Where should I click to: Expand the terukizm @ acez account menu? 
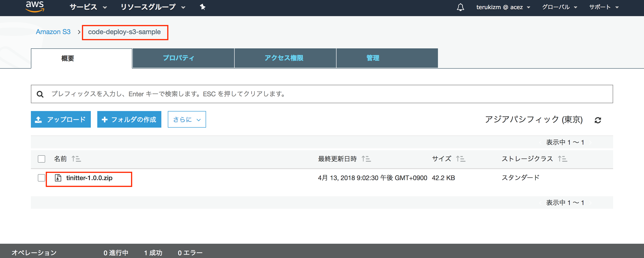pos(503,7)
